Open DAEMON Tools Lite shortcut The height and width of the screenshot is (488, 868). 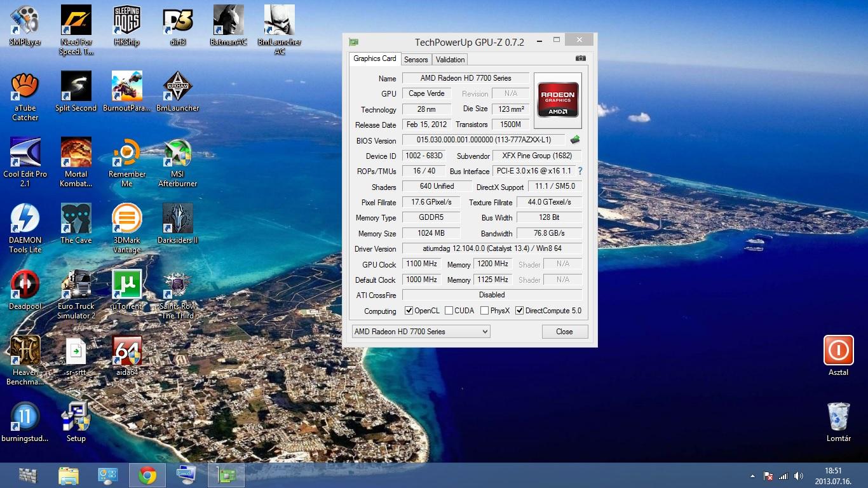[25, 228]
